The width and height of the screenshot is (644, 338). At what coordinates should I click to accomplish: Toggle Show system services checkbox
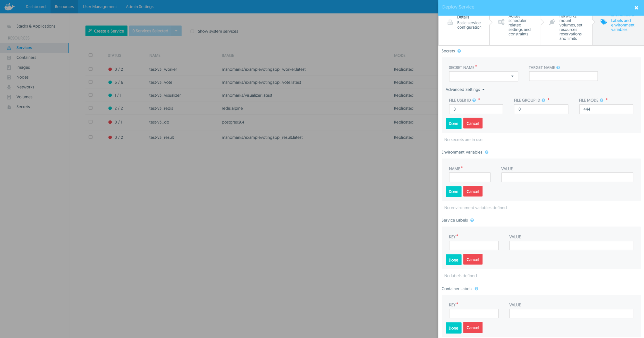click(x=192, y=31)
